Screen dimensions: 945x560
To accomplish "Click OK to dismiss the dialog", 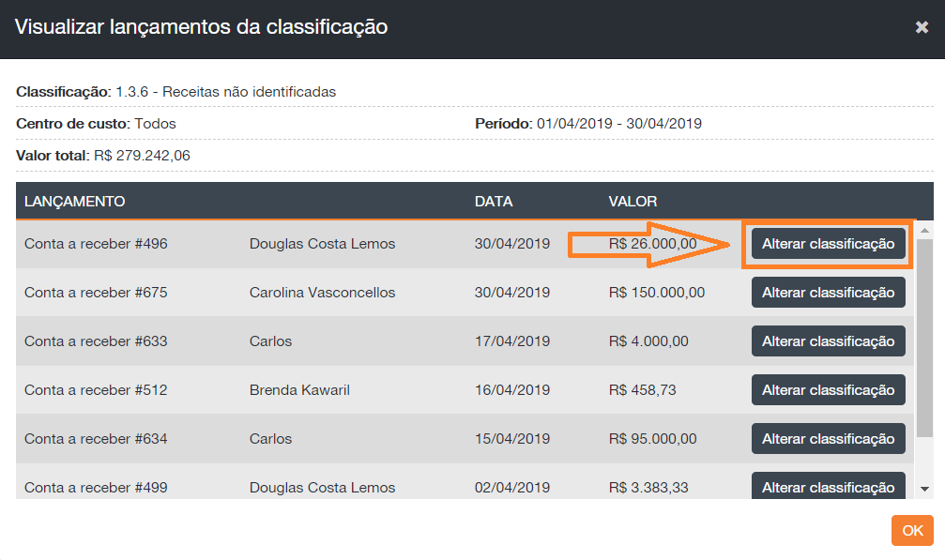I will click(912, 530).
